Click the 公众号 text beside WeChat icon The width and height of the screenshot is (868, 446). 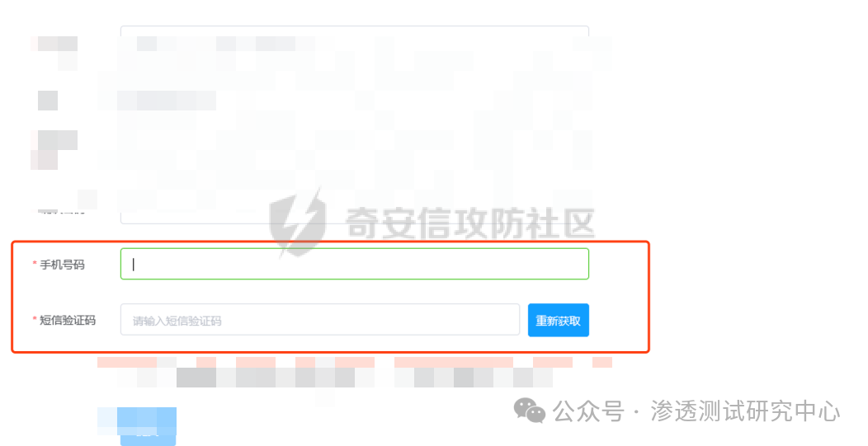[588, 411]
